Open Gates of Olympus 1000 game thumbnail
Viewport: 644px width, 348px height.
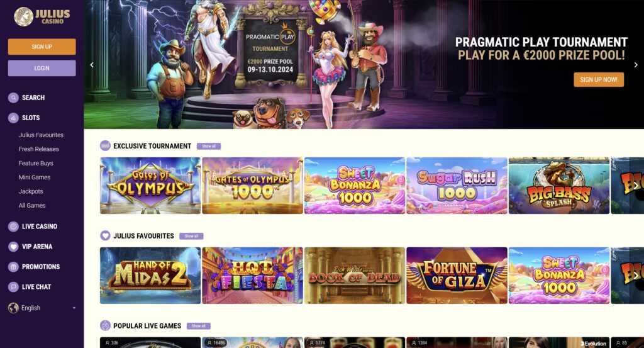click(x=253, y=186)
